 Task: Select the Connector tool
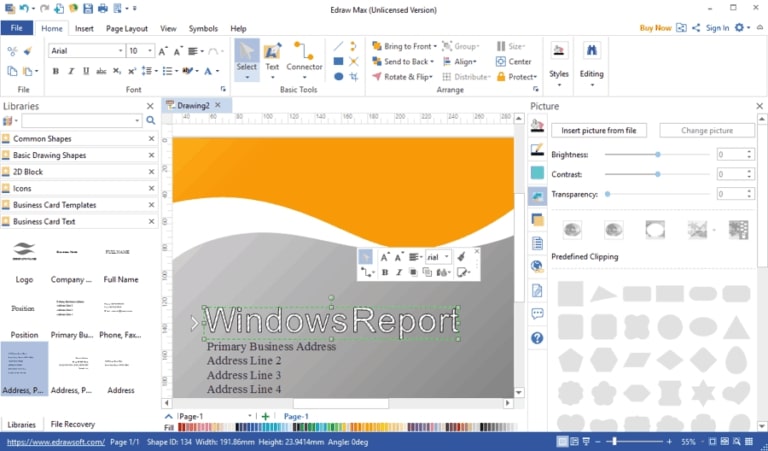pos(304,60)
